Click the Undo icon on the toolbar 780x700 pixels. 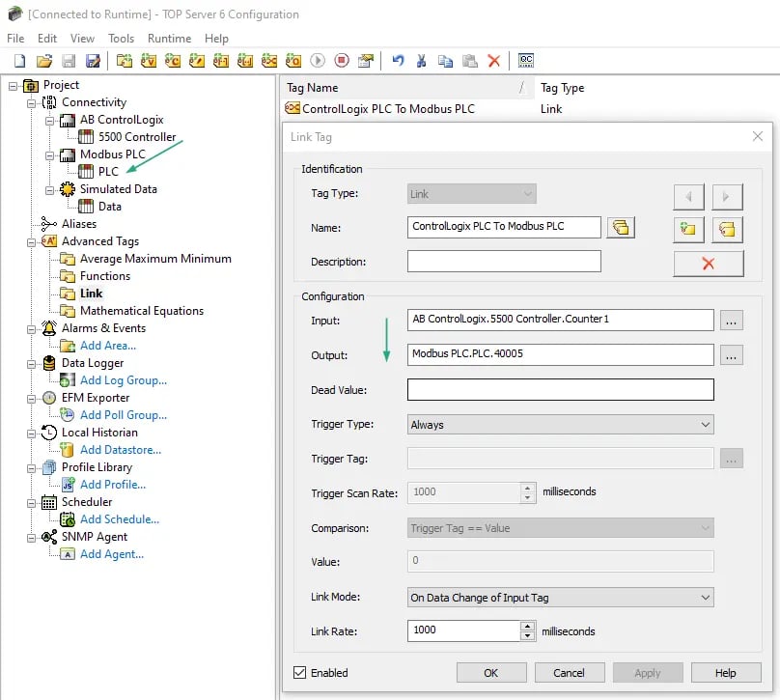[398, 60]
